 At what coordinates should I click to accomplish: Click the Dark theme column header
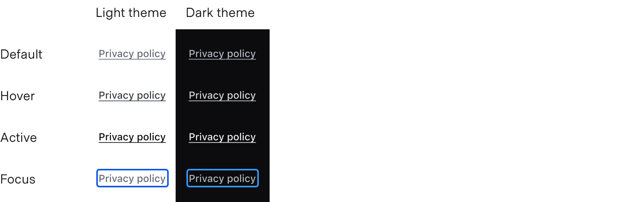click(x=220, y=13)
